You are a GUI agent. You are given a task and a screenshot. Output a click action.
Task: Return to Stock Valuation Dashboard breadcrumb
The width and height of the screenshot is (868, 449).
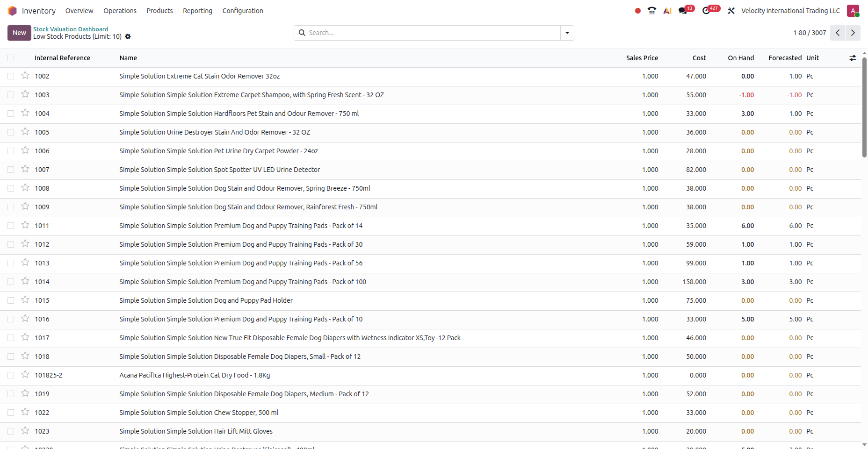pos(71,29)
